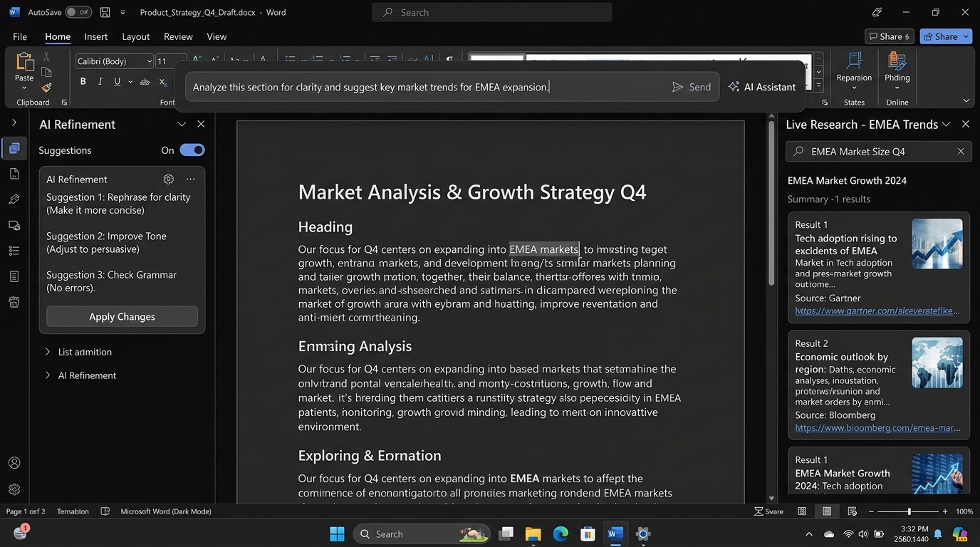Image resolution: width=980 pixels, height=547 pixels.
Task: Open the Gartner source link
Action: click(x=877, y=311)
